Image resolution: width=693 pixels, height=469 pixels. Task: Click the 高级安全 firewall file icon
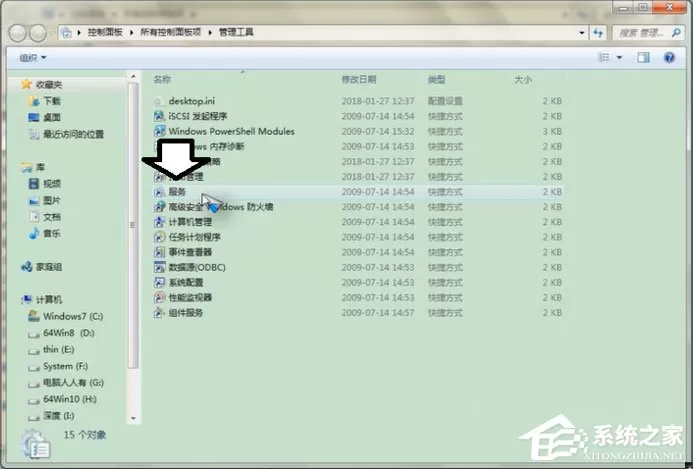point(159,207)
